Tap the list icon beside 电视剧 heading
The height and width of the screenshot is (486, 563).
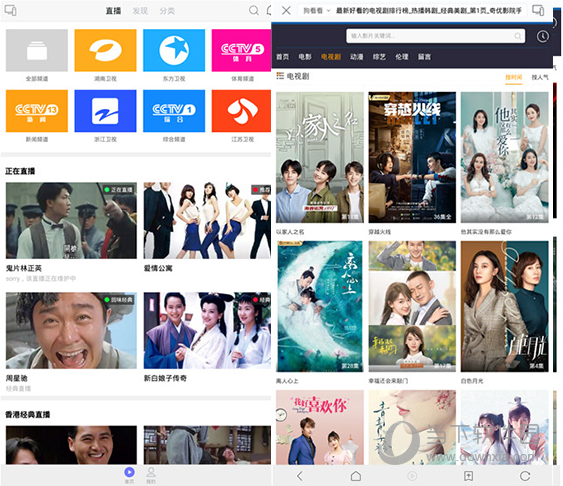click(x=280, y=76)
